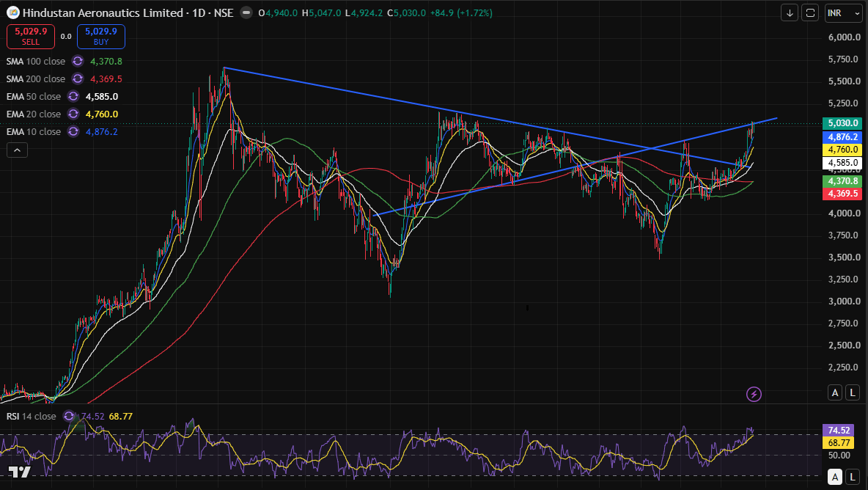The width and height of the screenshot is (868, 490).
Task: Select the EMA 20 close indicator label
Action: 34,114
